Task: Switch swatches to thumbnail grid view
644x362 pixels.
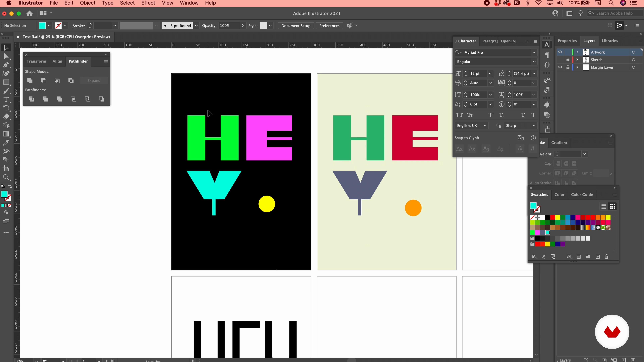Action: [x=612, y=206]
